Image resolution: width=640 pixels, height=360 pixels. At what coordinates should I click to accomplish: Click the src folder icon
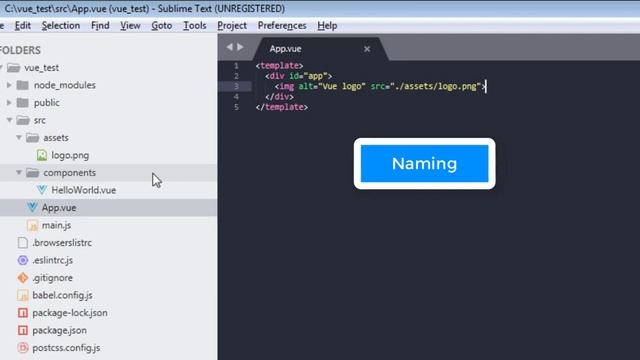tap(23, 120)
